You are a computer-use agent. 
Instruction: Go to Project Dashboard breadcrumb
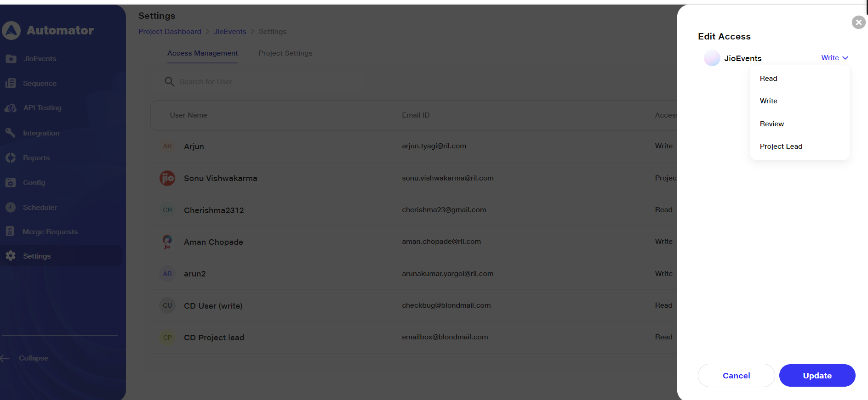coord(170,32)
